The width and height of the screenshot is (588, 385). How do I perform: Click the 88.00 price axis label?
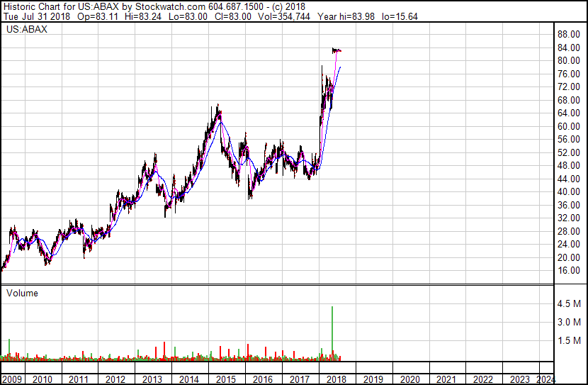coord(568,34)
